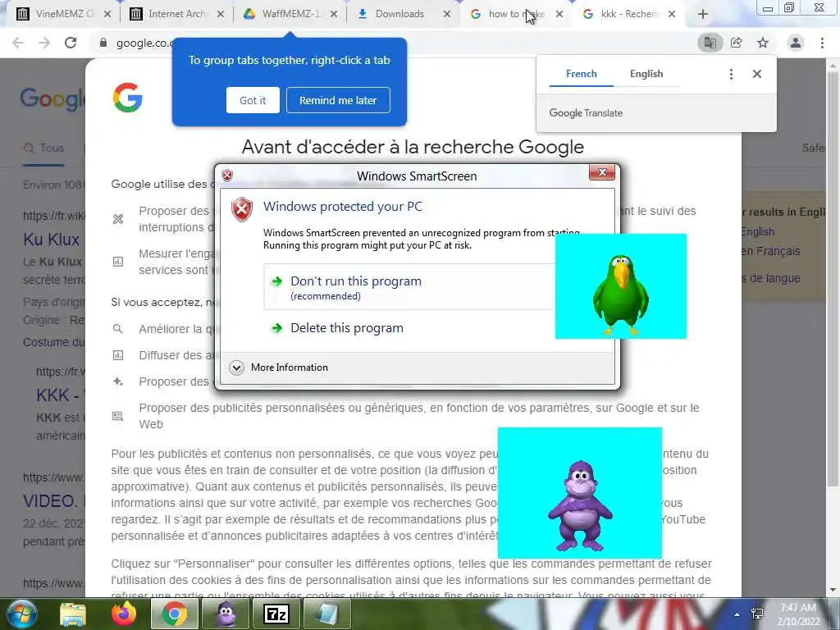
Task: Open the Windows Start orb
Action: coord(22,614)
